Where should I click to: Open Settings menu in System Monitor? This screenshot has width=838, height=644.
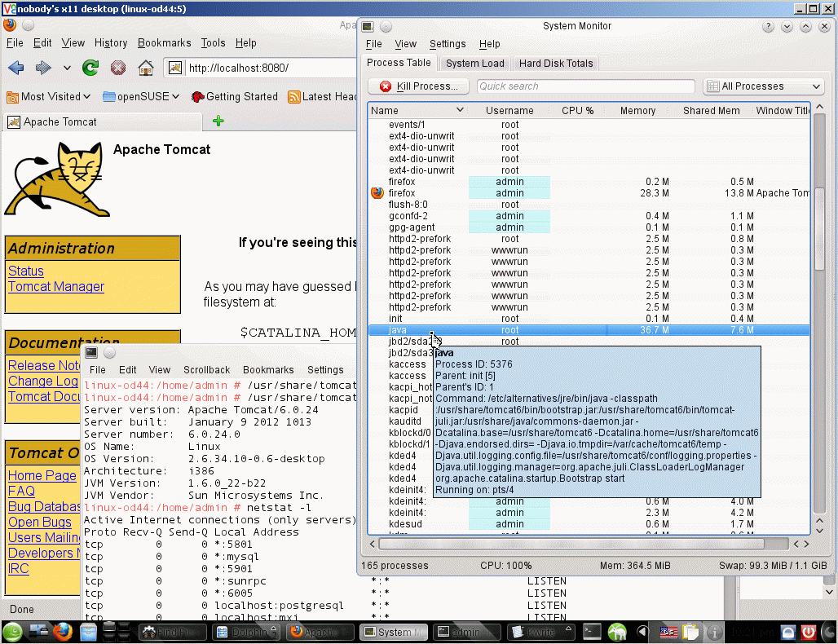447,44
